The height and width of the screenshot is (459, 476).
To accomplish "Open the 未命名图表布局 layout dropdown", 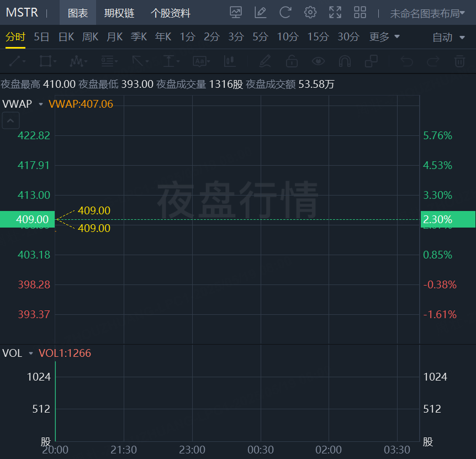I will click(427, 13).
